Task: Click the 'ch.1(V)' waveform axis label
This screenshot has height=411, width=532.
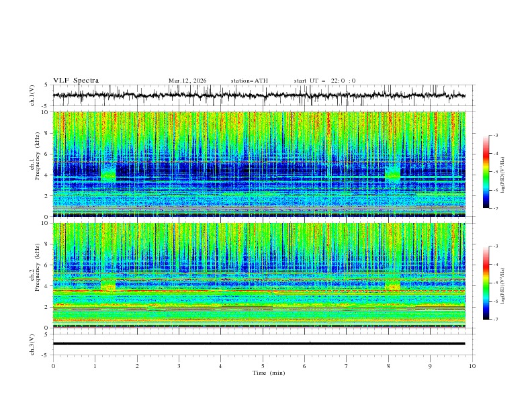Action: [x=32, y=95]
